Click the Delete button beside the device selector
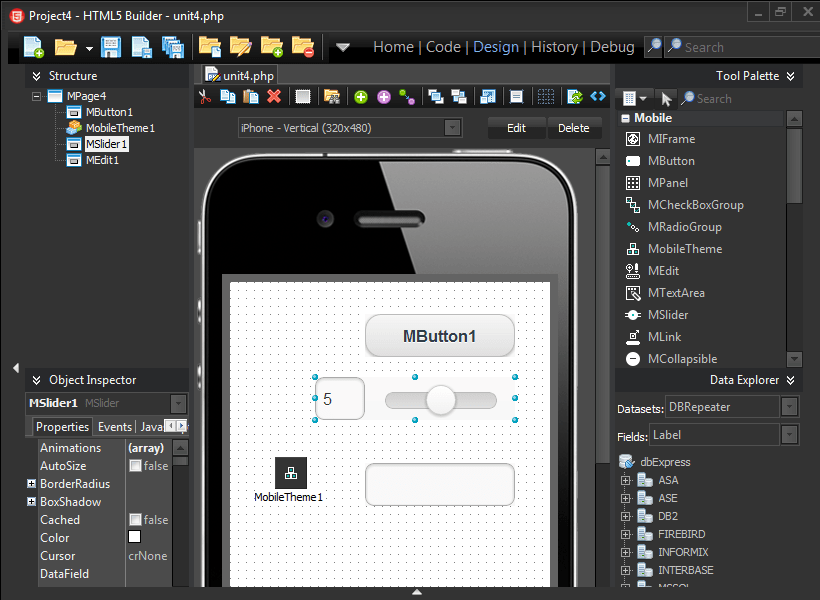820x600 pixels. tap(574, 128)
